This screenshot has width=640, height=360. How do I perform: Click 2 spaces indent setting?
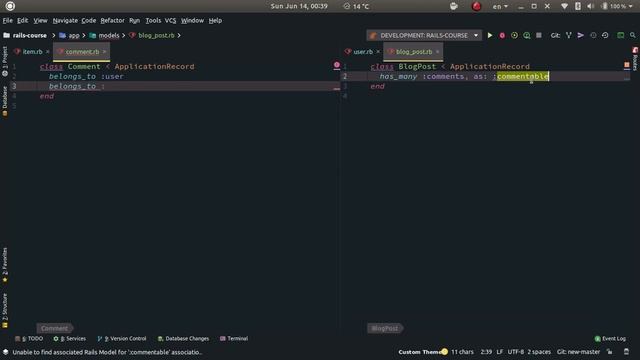point(539,352)
